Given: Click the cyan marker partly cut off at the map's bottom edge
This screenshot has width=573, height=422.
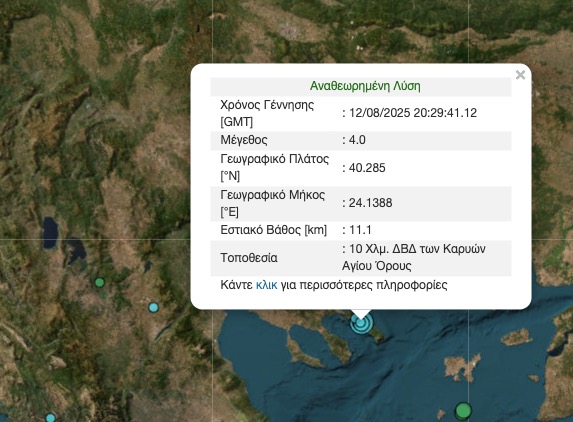Looking at the screenshot, I should [50, 418].
